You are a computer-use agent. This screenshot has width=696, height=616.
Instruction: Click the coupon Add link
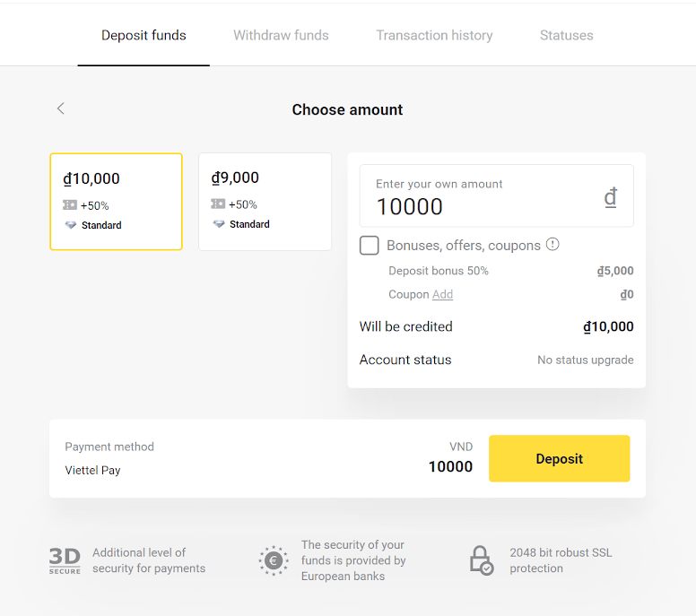[442, 294]
